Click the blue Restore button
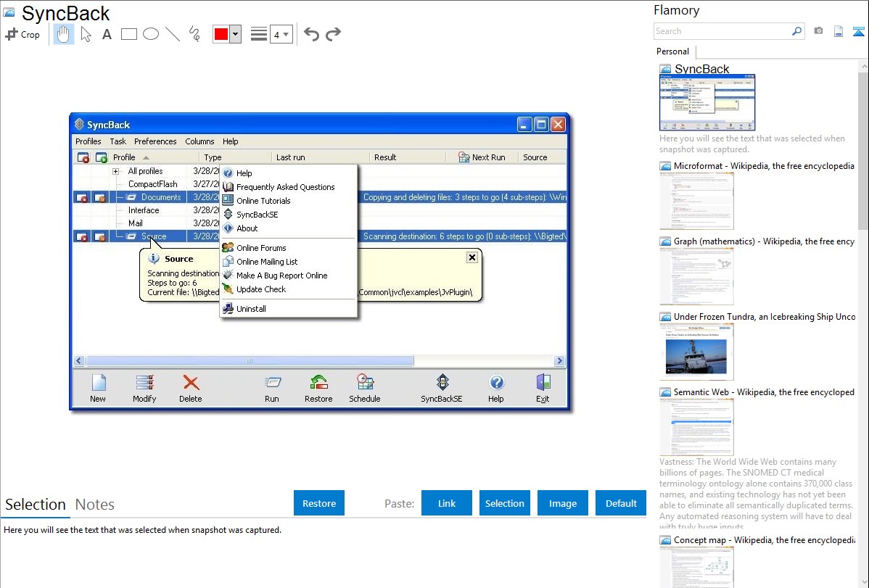This screenshot has width=869, height=588. 319,503
